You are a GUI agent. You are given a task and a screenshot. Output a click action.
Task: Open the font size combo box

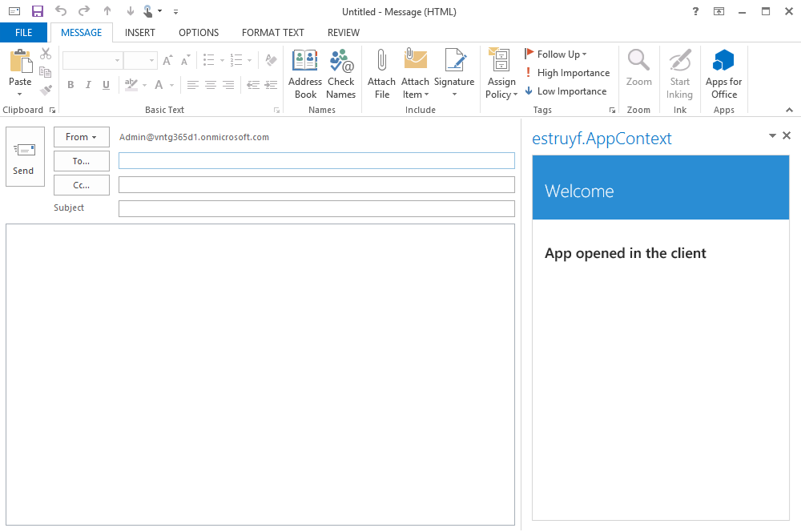[x=140, y=60]
